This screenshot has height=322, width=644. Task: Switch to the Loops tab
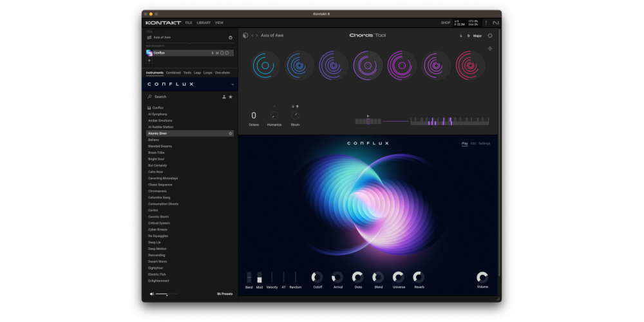click(x=208, y=73)
